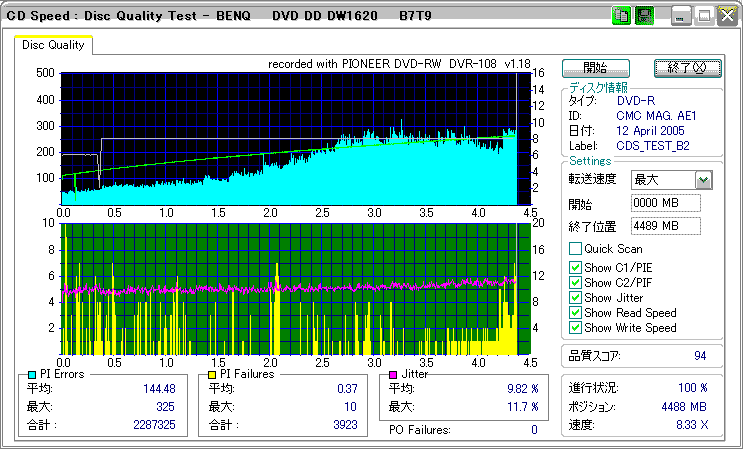Viewport: 743px width, 449px height.
Task: Uncheck Show C1/PIE option
Action: point(575,266)
